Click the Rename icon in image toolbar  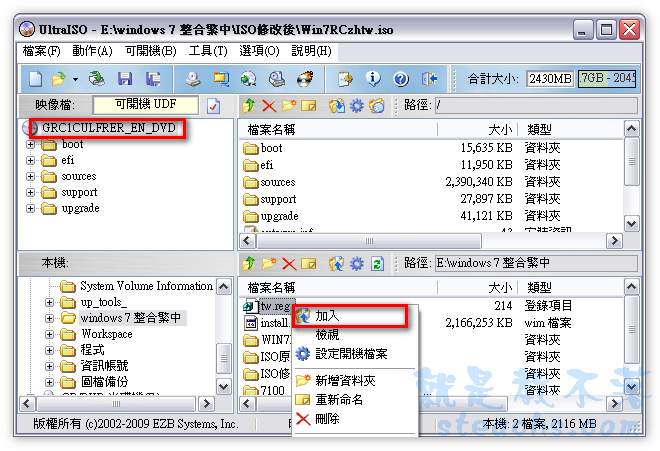[x=309, y=106]
